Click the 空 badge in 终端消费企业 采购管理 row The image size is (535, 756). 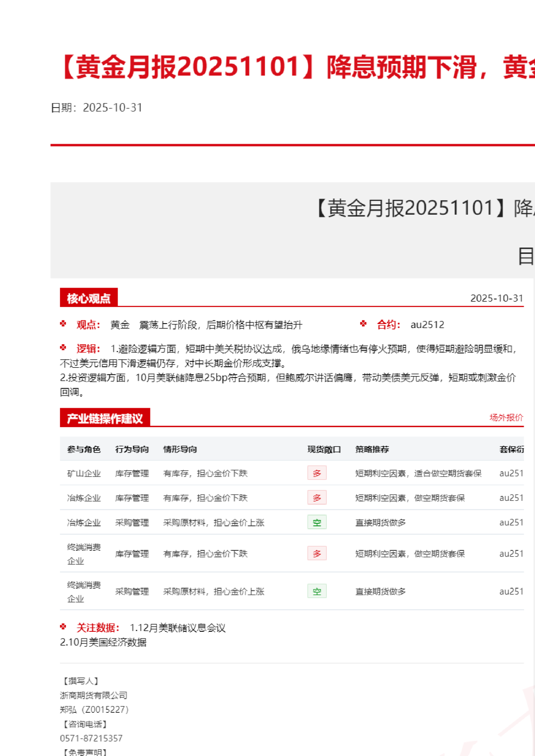317,591
